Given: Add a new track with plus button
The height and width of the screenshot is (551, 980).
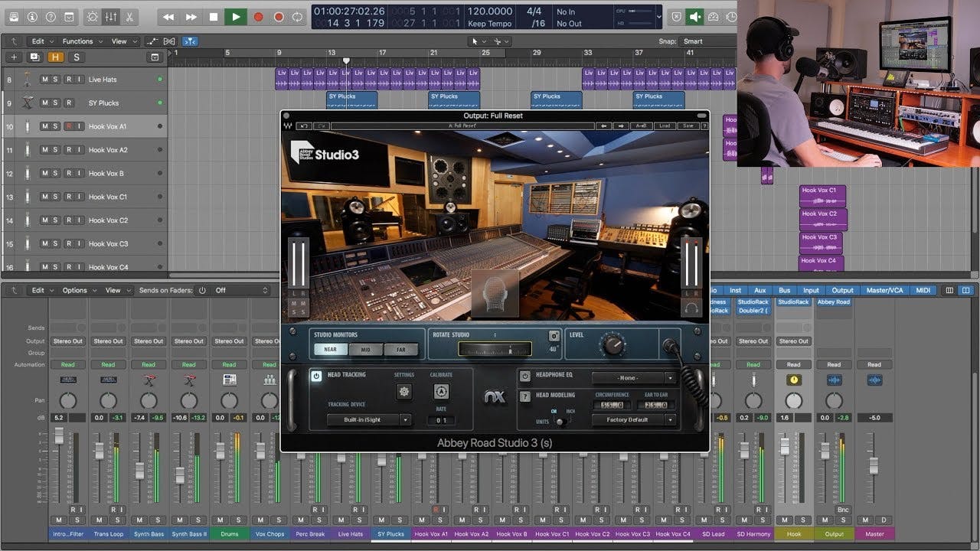Looking at the screenshot, I should point(13,57).
